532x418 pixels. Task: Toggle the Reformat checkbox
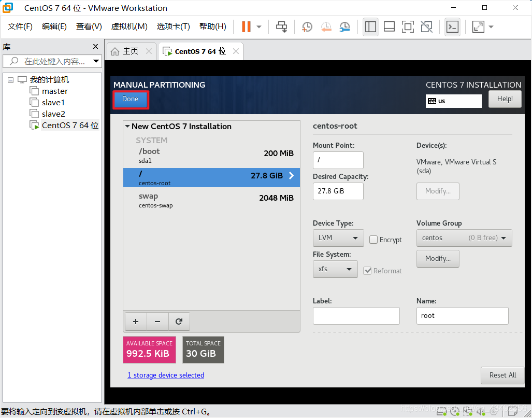367,271
